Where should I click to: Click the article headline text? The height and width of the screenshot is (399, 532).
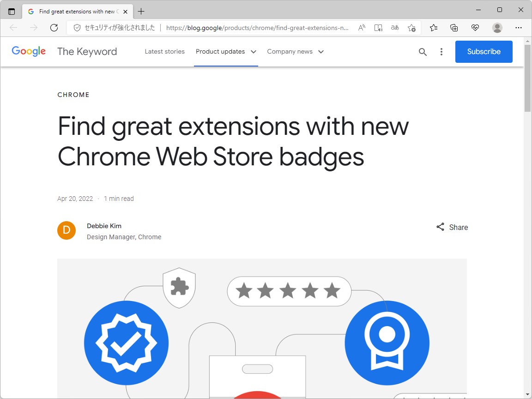point(233,141)
